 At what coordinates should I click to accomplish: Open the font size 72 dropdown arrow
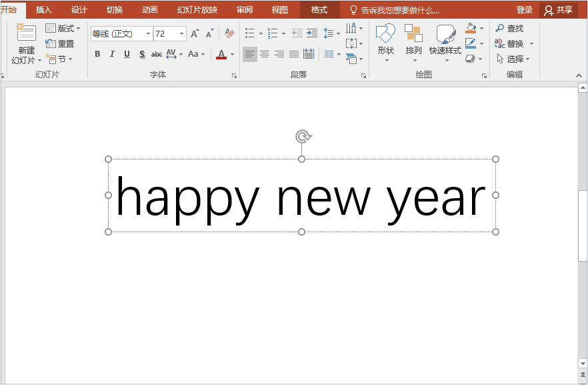pyautogui.click(x=181, y=34)
